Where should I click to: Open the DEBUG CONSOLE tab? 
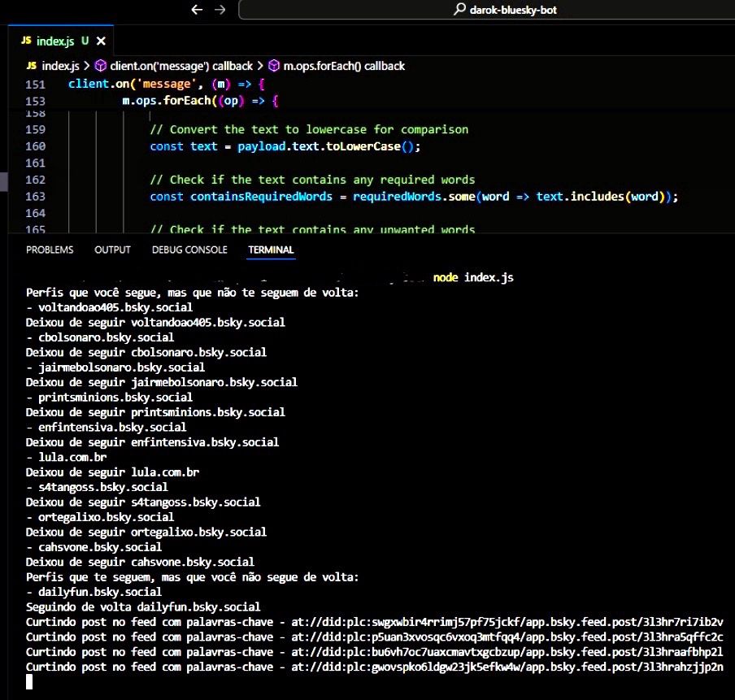click(x=189, y=250)
